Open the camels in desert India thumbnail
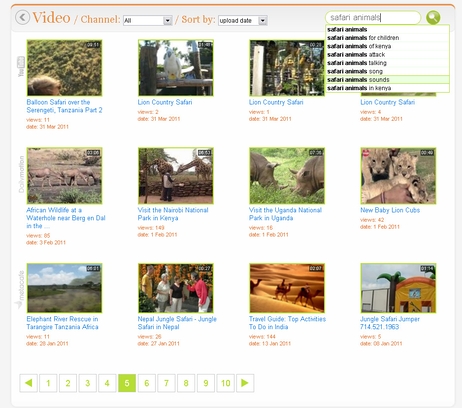The height and width of the screenshot is (408, 462). point(287,288)
